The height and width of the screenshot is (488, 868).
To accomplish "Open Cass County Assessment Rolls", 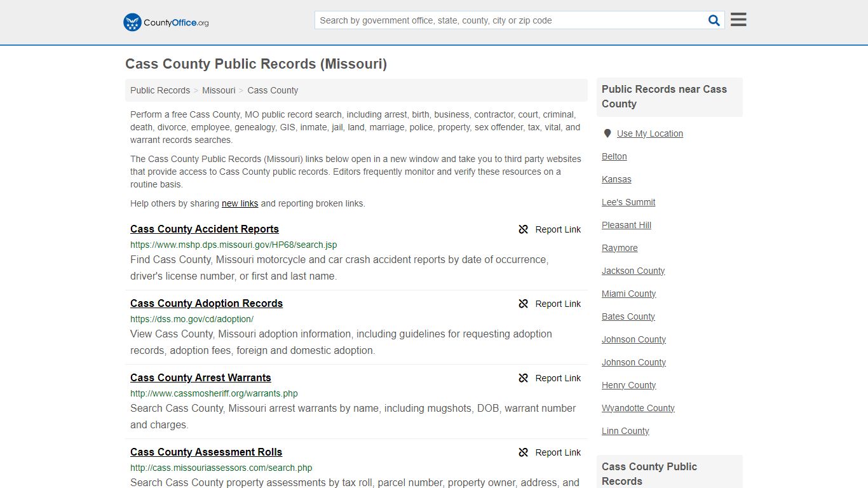I will pyautogui.click(x=207, y=452).
